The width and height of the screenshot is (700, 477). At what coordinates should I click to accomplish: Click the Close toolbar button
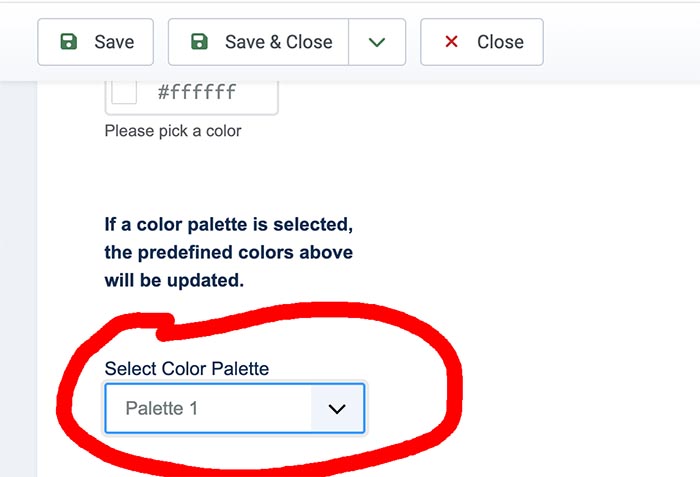(482, 42)
